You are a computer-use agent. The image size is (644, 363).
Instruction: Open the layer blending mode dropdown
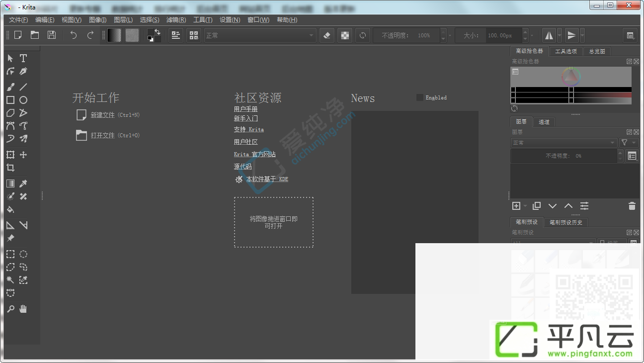click(x=564, y=143)
